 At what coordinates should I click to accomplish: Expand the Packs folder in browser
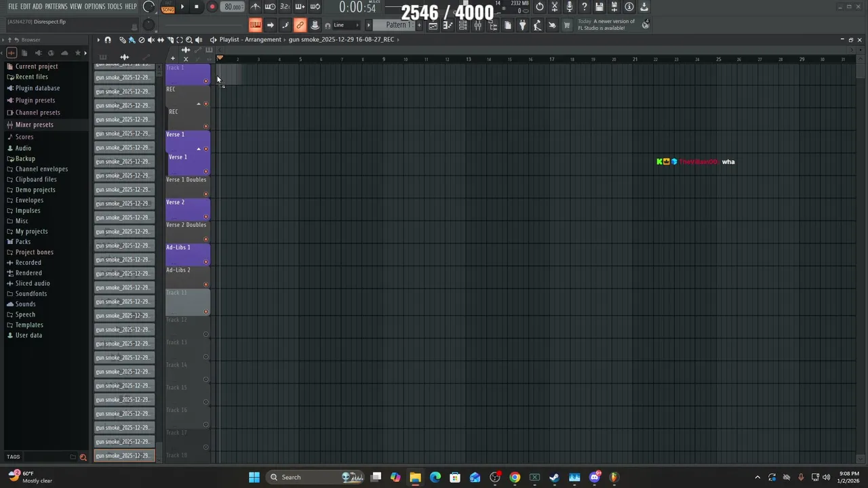23,242
